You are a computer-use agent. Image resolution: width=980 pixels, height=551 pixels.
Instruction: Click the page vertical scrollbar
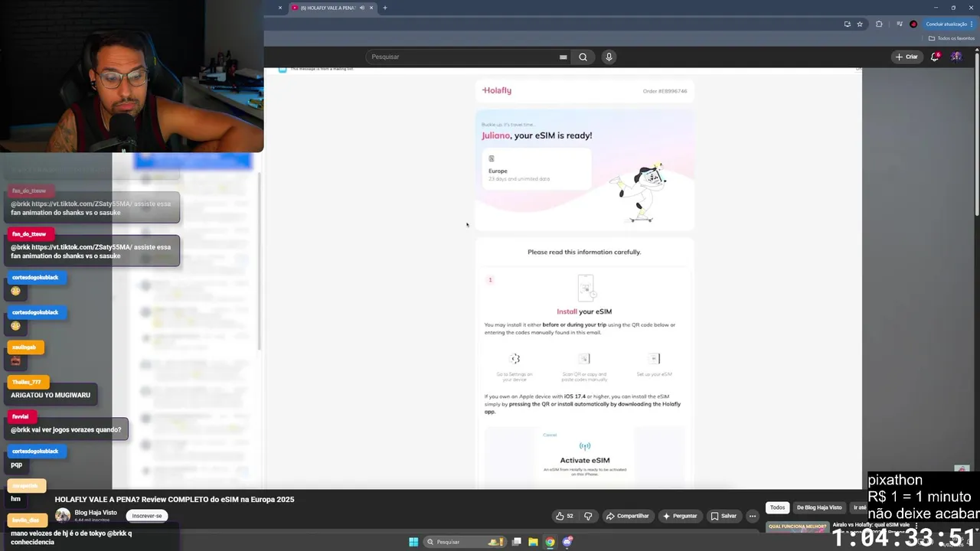point(976,134)
